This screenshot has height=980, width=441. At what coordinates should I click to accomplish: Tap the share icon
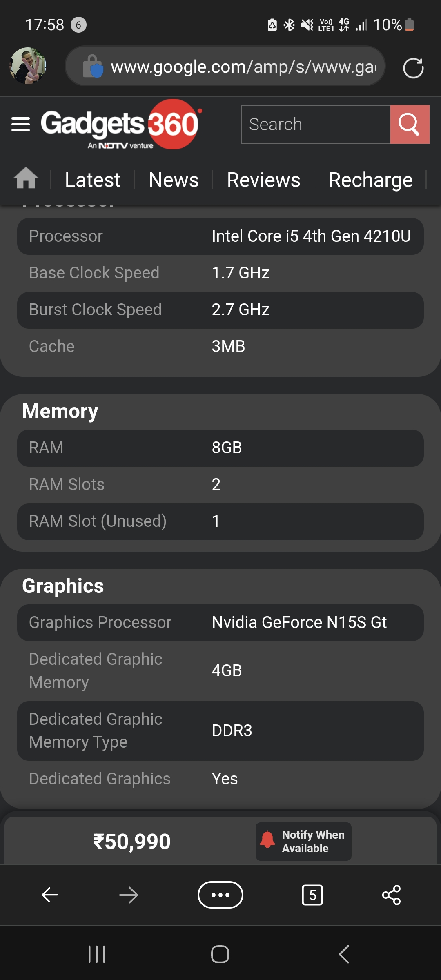tap(391, 895)
